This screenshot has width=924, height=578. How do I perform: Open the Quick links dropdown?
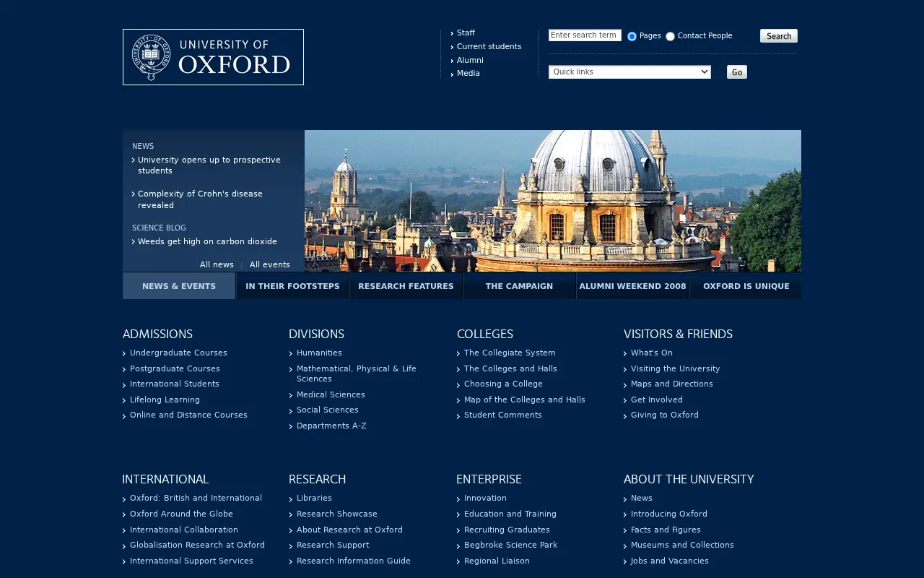coord(629,72)
